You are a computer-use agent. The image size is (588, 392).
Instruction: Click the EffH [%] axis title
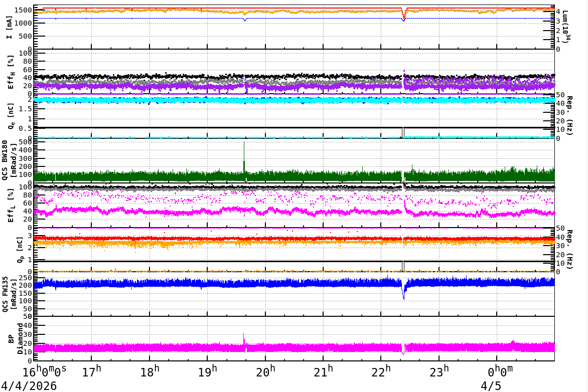point(10,72)
